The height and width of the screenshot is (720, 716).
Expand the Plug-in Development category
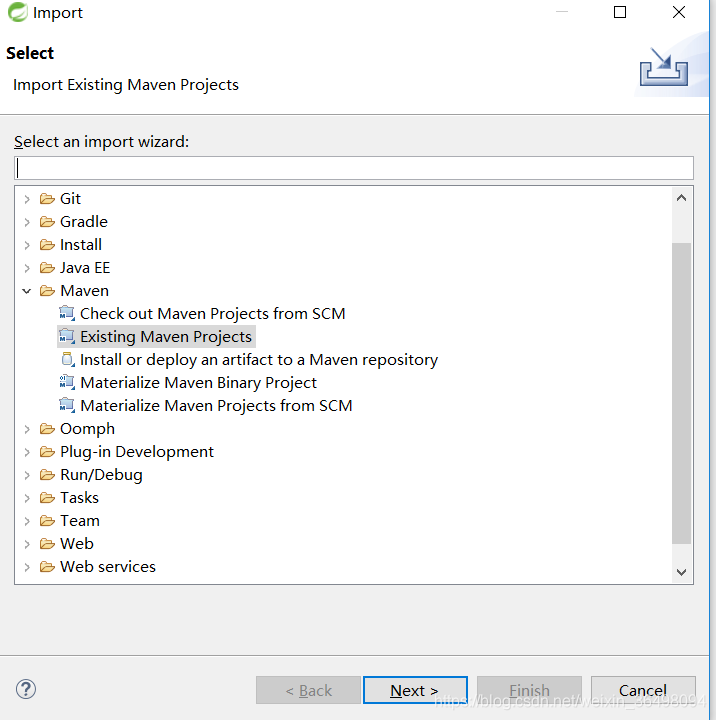[x=27, y=452]
